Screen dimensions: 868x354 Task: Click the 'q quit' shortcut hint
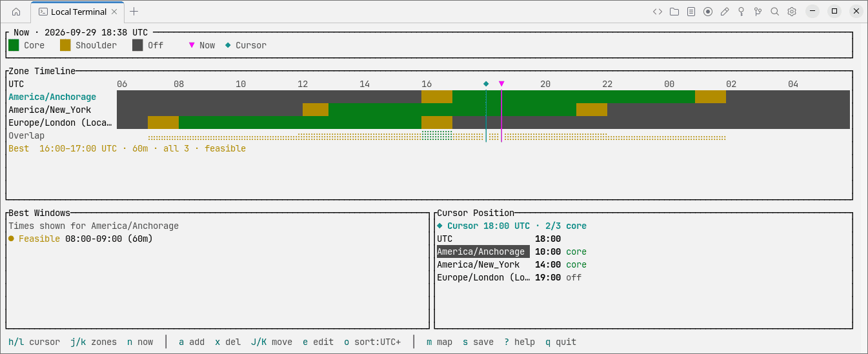point(561,342)
